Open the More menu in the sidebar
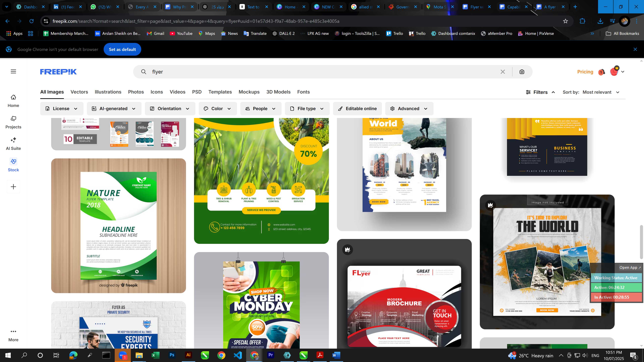Viewport: 644px width, 362px height. click(x=13, y=335)
